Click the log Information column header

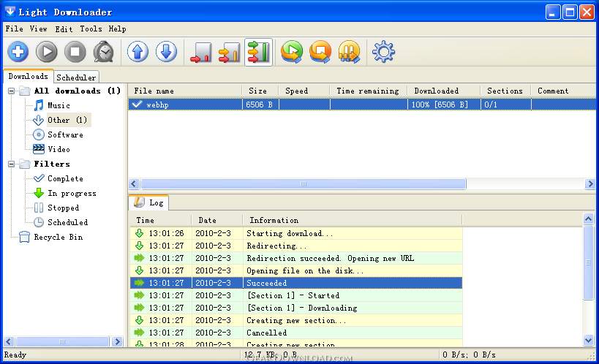353,221
